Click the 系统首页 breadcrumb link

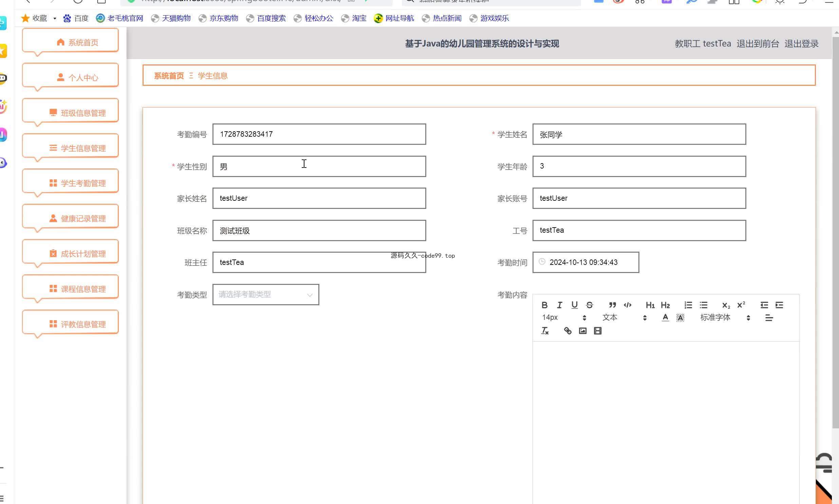pos(169,76)
